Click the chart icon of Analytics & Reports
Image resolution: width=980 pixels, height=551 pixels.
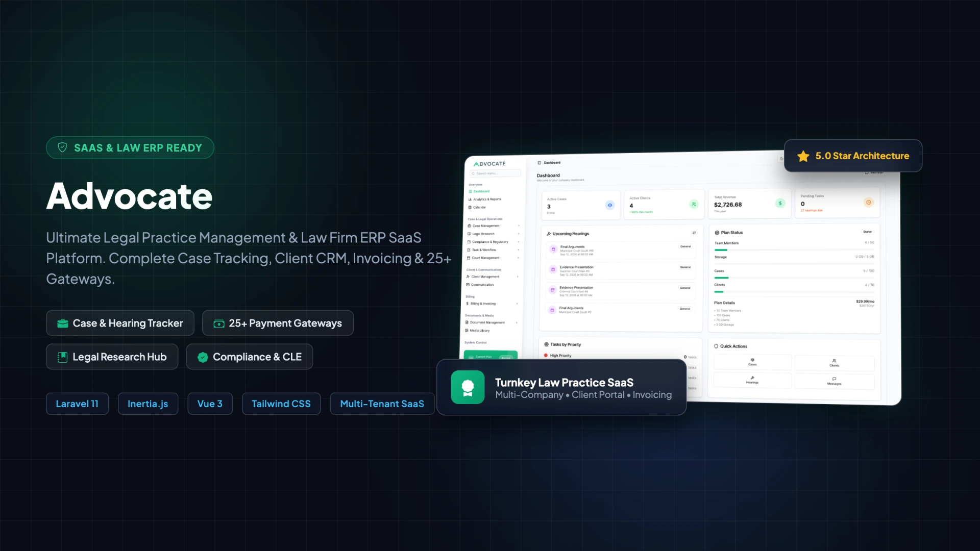[470, 199]
